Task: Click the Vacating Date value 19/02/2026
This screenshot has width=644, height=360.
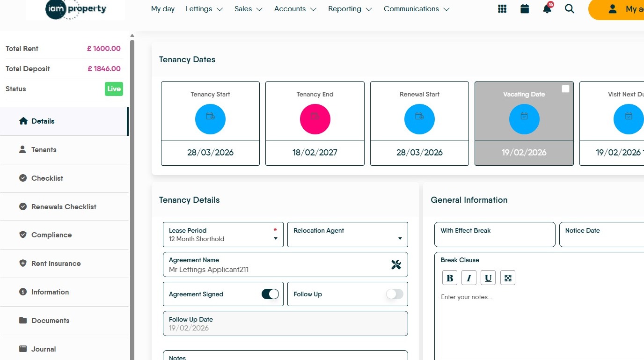Action: tap(524, 153)
